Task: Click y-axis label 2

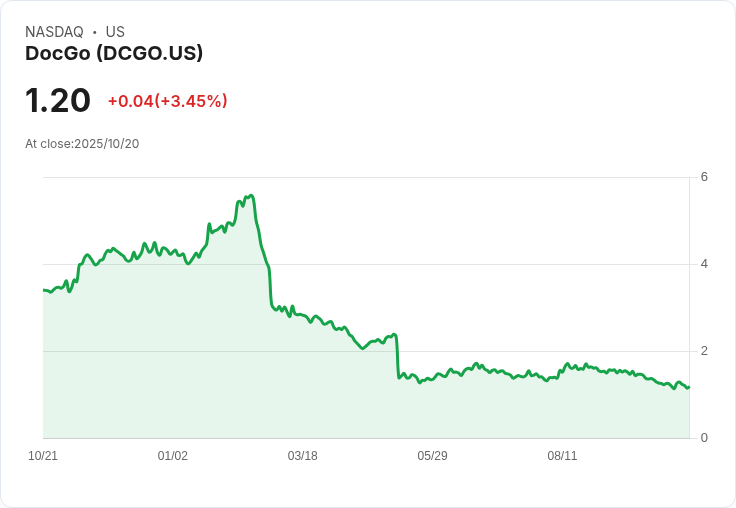Action: (x=704, y=351)
